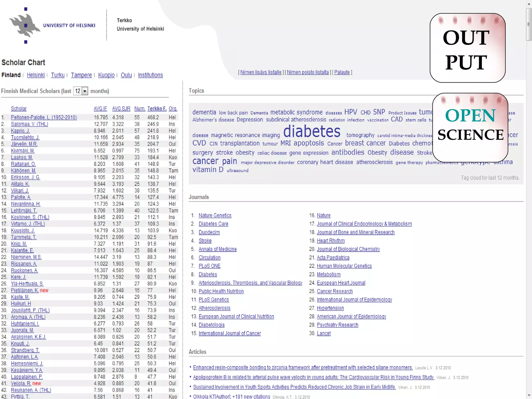Click the Nimen poisto listalta link
The image size is (532, 399).
[x=308, y=72]
